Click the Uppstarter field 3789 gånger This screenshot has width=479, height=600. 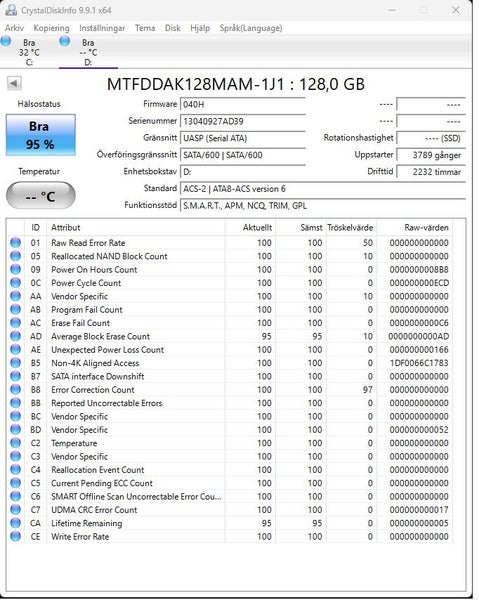(431, 155)
